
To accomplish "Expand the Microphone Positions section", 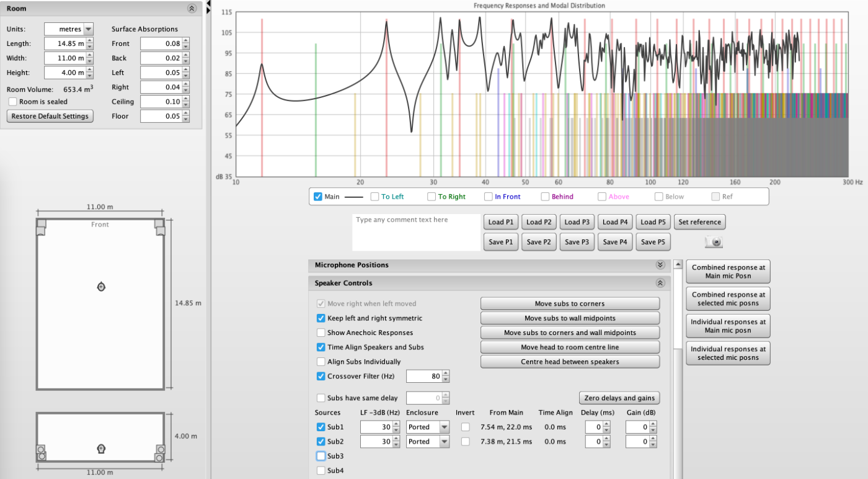I will pyautogui.click(x=660, y=265).
